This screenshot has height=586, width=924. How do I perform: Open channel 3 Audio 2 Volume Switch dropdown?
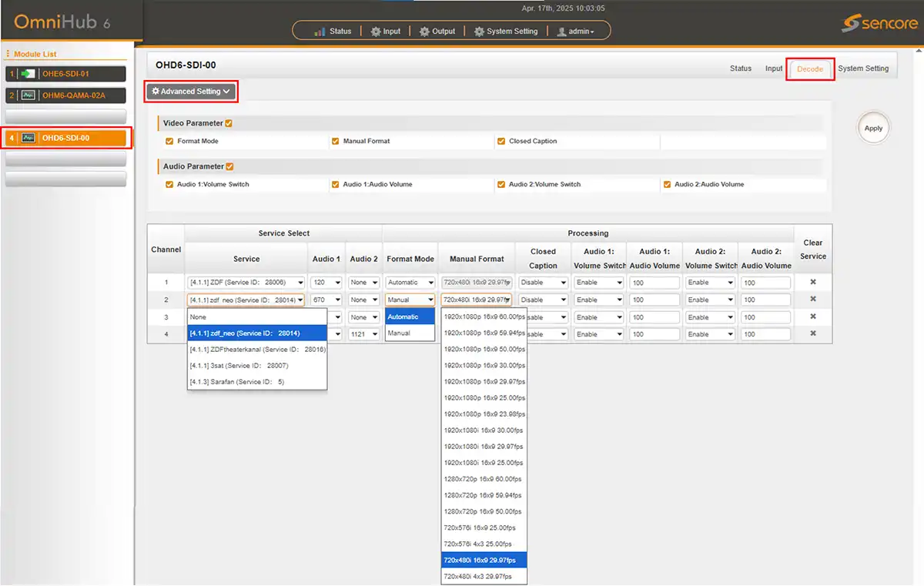709,317
